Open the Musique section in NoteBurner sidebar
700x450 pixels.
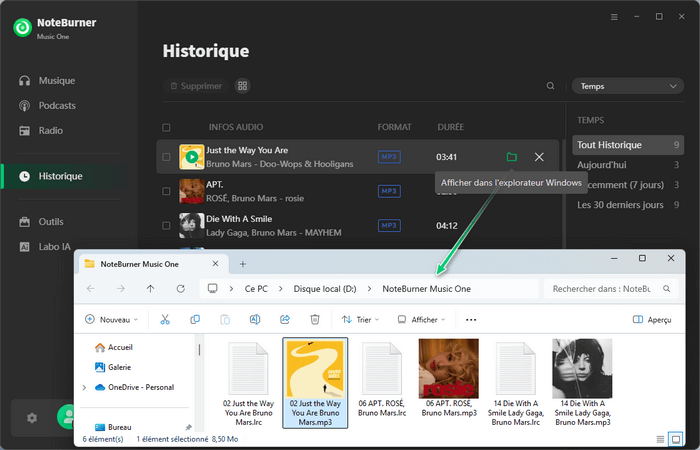tap(47, 81)
